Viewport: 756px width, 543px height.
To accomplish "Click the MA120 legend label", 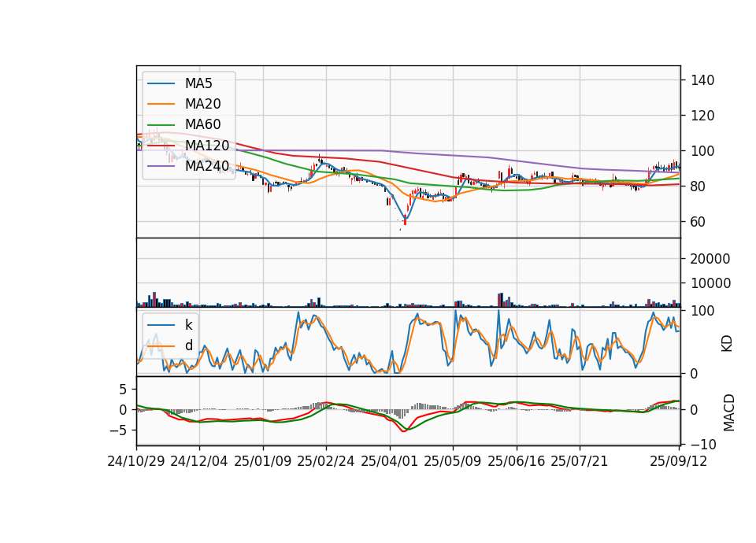I will click(207, 146).
